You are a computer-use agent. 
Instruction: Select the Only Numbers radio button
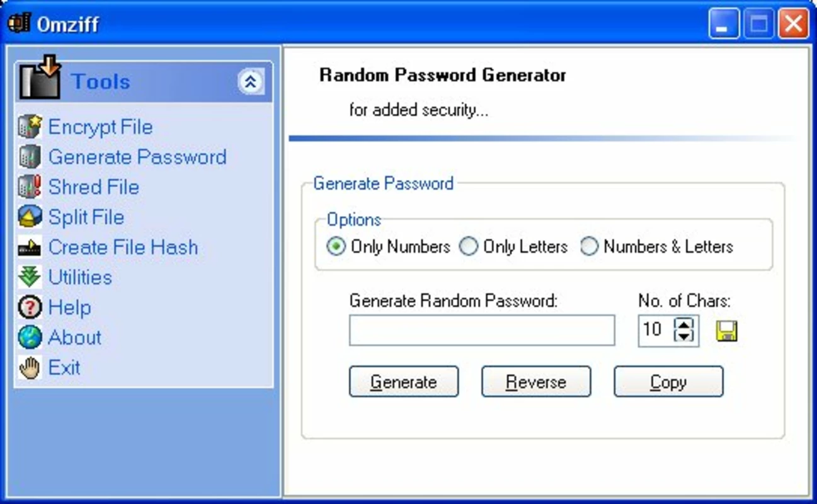(x=336, y=246)
